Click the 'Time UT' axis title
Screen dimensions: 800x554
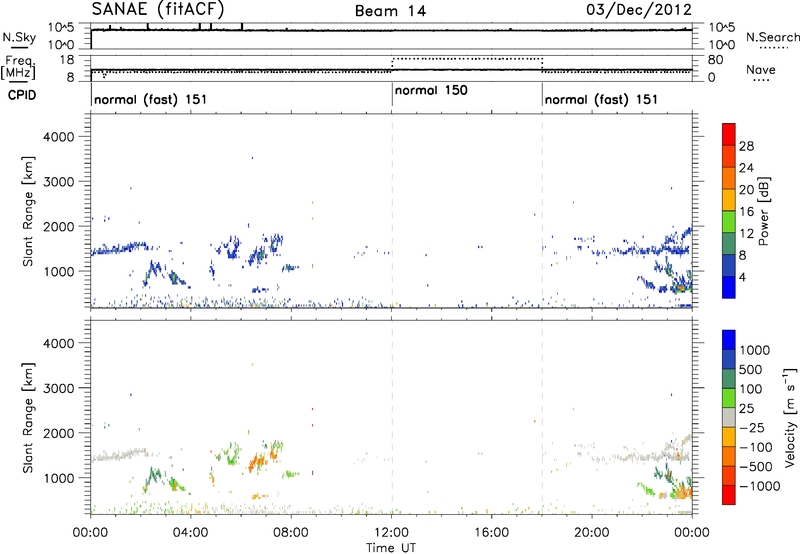click(x=391, y=548)
